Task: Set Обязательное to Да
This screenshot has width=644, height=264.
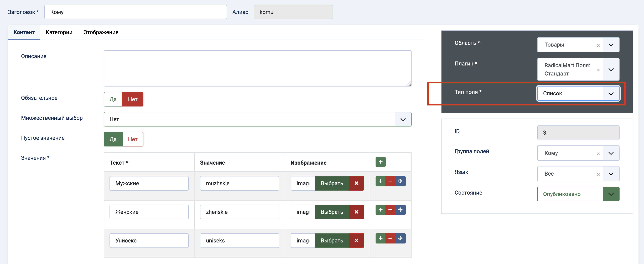Action: click(x=113, y=99)
